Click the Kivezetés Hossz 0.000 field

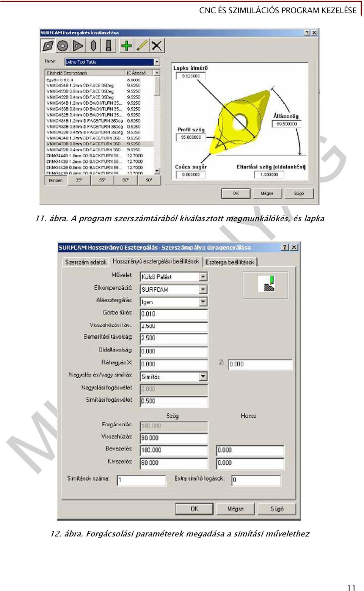(250, 463)
